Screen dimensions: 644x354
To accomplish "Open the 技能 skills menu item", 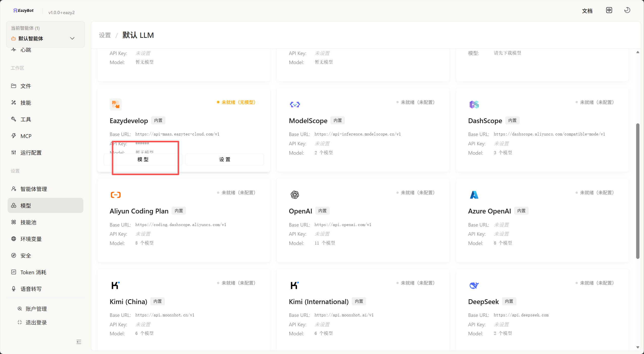I will click(x=45, y=103).
